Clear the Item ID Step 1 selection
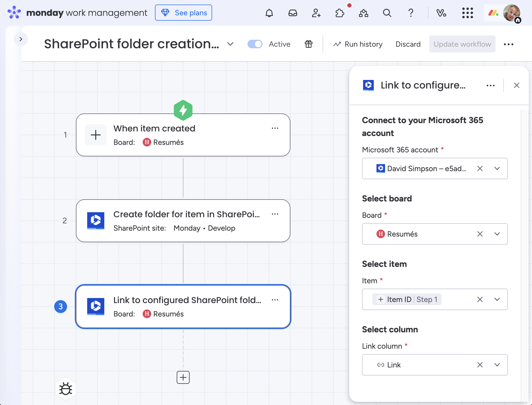The image size is (532, 405). [x=480, y=299]
